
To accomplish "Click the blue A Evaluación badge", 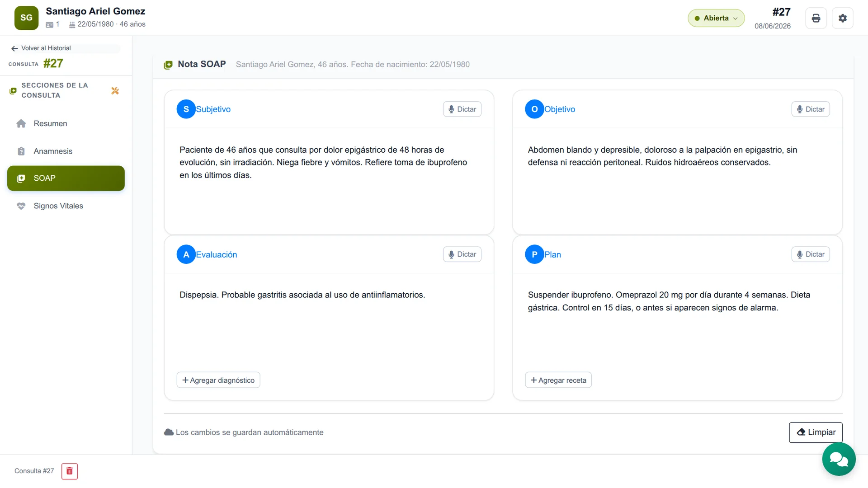I will pyautogui.click(x=186, y=254).
